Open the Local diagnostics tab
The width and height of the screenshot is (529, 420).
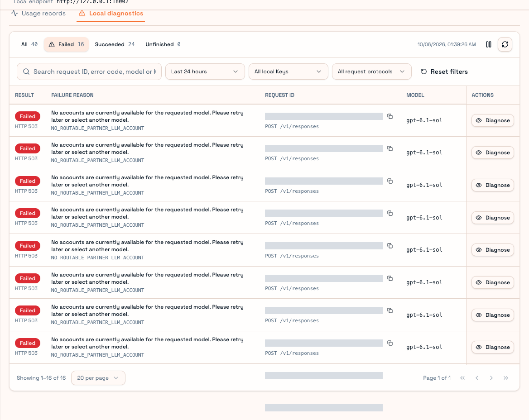tap(111, 14)
